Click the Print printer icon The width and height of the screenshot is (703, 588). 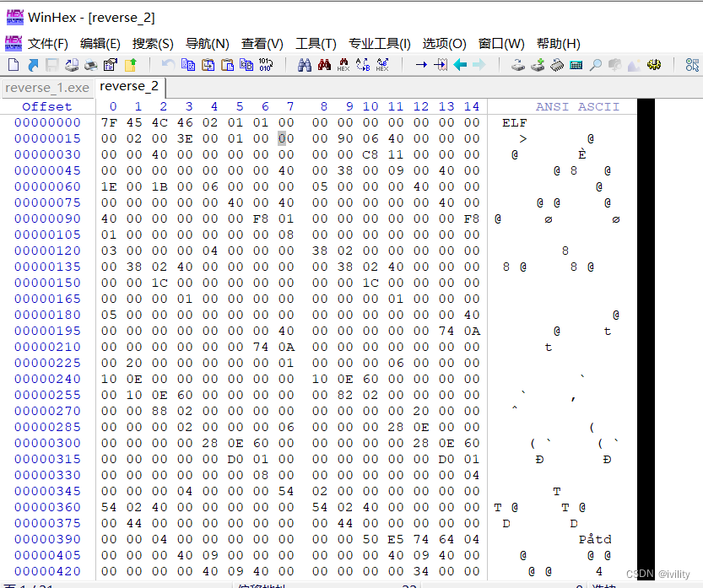[x=91, y=65]
